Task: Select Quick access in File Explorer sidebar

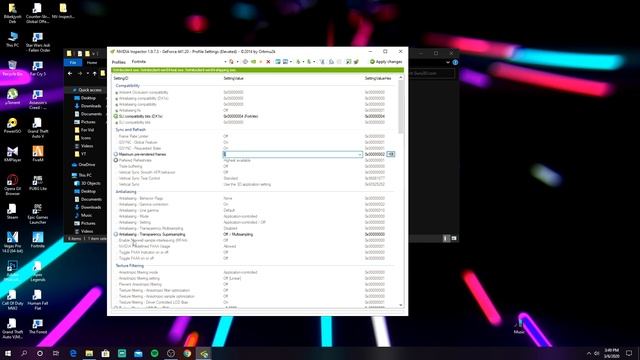Action: tap(87, 90)
